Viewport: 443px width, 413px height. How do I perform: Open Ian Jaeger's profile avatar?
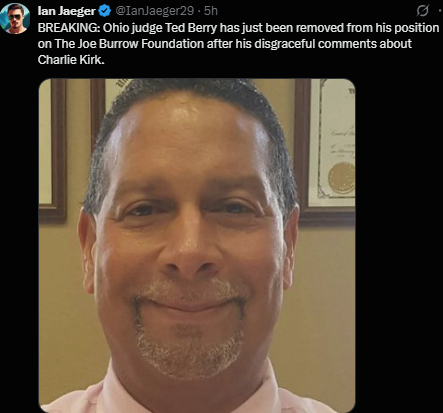click(x=15, y=18)
